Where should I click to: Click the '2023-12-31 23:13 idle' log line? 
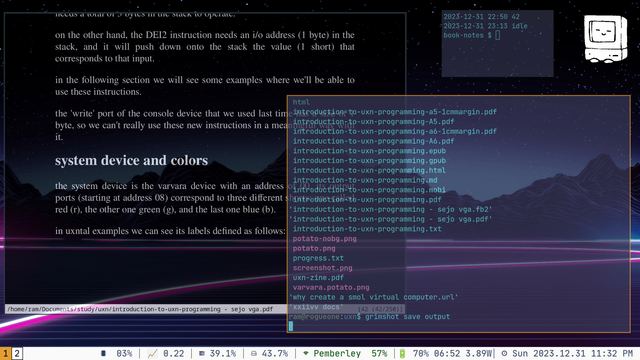[x=486, y=26]
